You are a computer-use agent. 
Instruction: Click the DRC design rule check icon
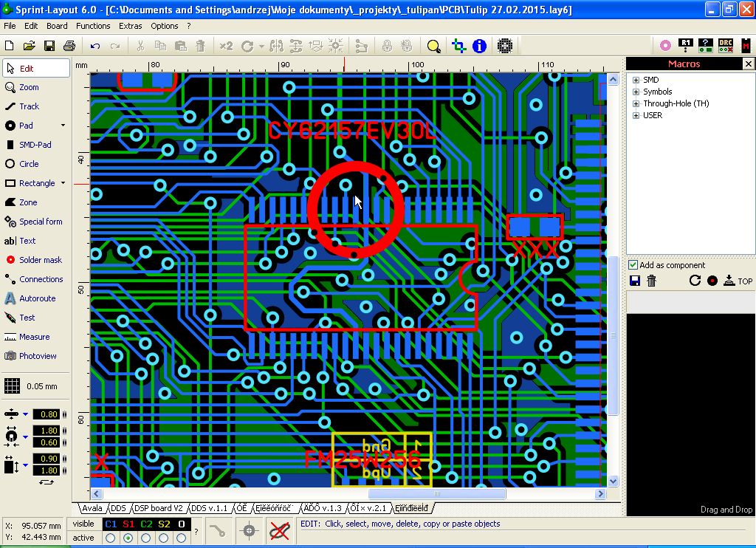click(x=726, y=46)
